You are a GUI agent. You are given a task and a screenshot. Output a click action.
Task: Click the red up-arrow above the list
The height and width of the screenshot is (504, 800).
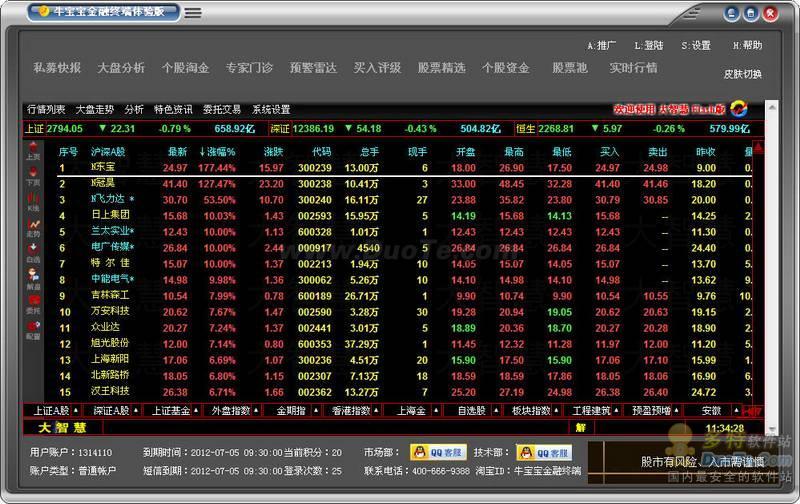tap(758, 148)
